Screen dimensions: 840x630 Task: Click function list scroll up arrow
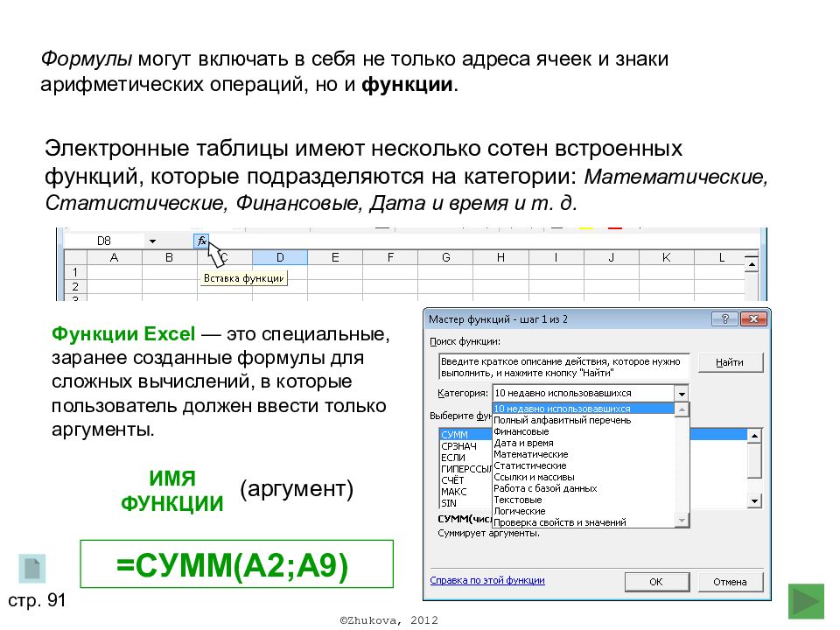tap(754, 436)
